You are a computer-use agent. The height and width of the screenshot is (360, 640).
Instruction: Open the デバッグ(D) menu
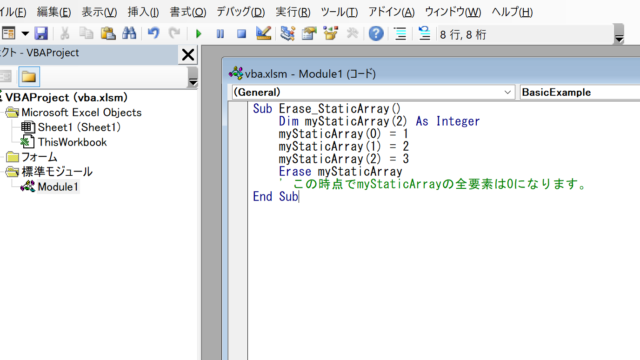point(240,12)
